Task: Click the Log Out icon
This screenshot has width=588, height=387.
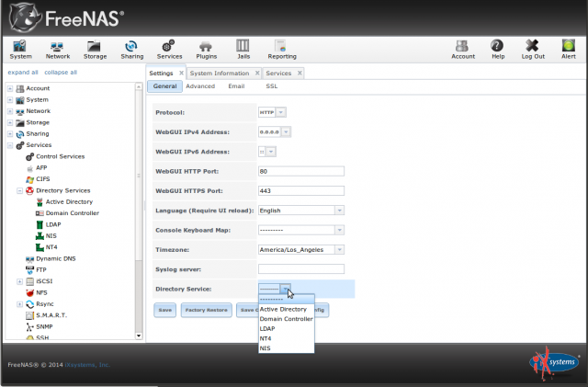Action: pyautogui.click(x=533, y=50)
